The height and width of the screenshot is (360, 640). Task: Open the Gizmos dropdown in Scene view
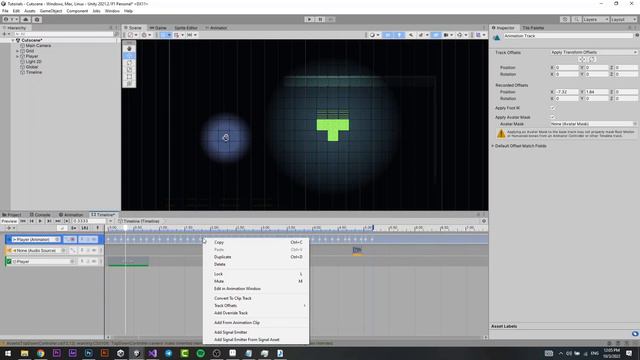click(x=461, y=35)
